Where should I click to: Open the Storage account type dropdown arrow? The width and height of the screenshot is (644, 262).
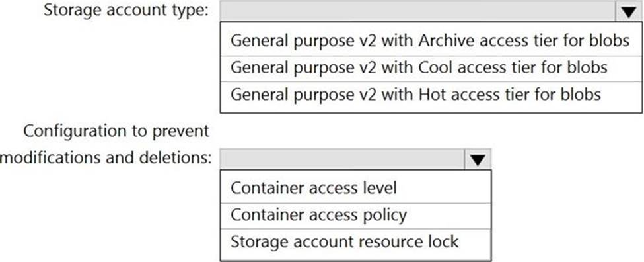tap(628, 11)
